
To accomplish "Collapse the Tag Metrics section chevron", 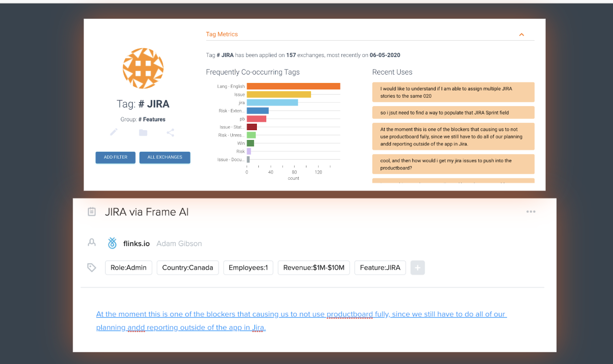I will (522, 34).
